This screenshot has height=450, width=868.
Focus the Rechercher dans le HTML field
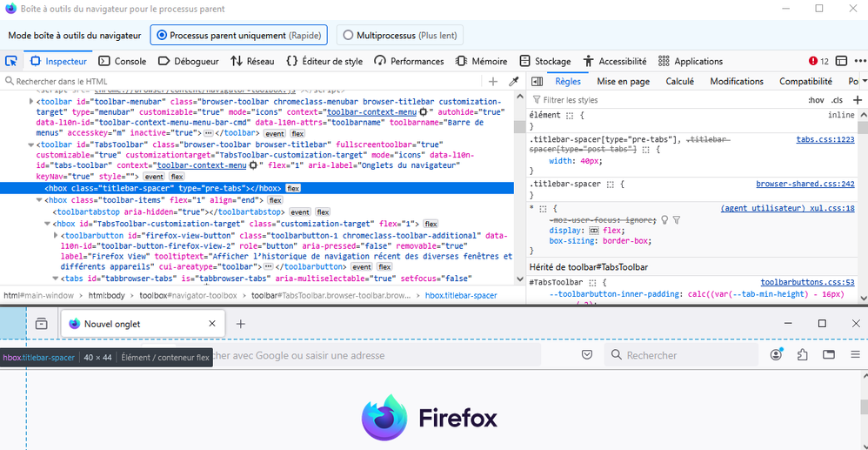tap(244, 82)
